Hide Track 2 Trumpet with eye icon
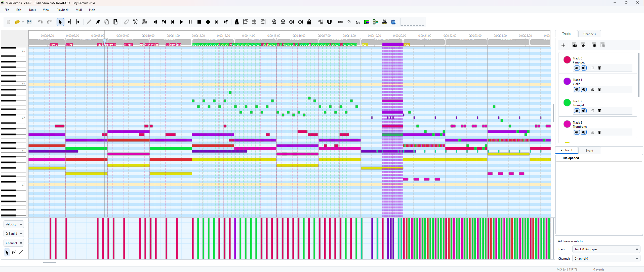Image resolution: width=644 pixels, height=272 pixels. point(577,111)
